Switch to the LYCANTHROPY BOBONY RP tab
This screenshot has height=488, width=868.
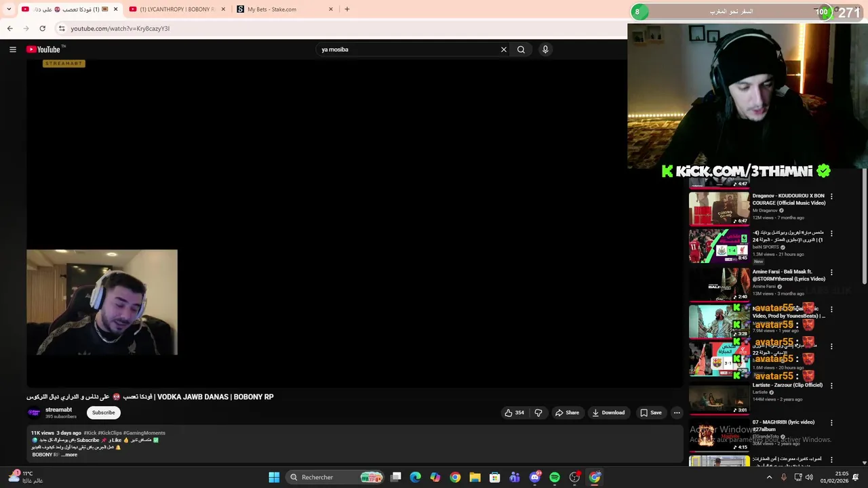[x=178, y=9]
